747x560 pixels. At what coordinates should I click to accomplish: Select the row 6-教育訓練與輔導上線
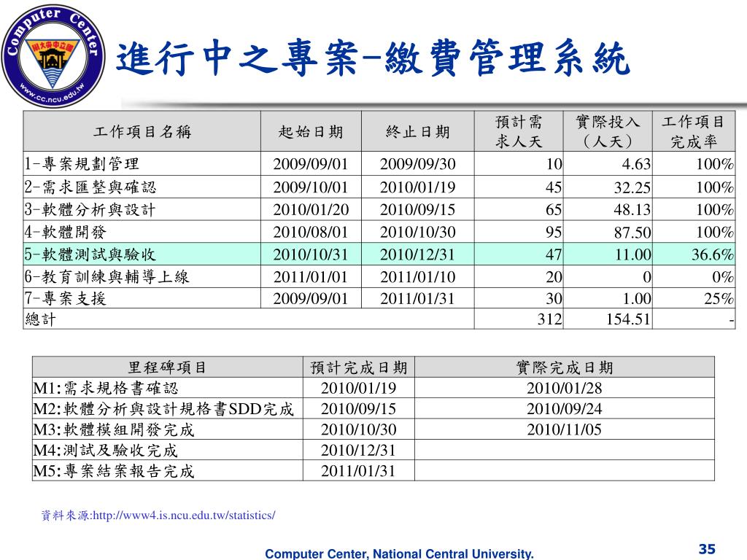coord(379,276)
